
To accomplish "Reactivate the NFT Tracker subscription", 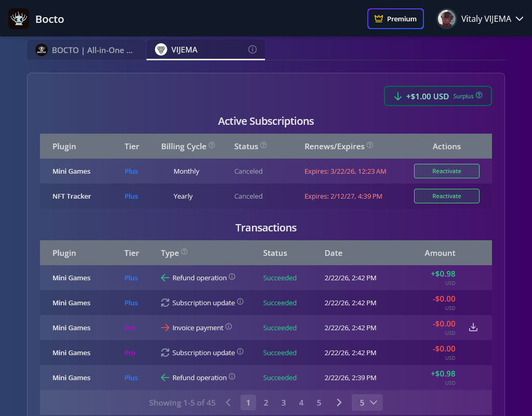I will tap(446, 196).
